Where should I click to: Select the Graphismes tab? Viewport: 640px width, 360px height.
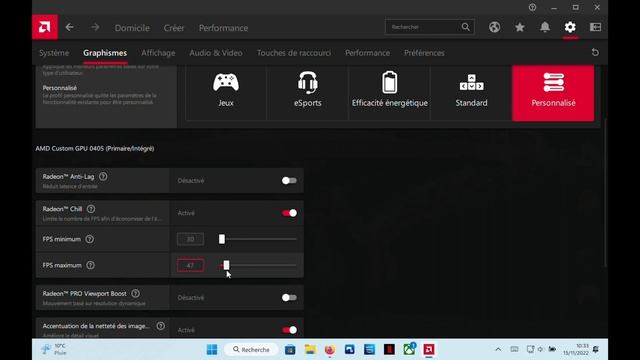click(x=105, y=53)
